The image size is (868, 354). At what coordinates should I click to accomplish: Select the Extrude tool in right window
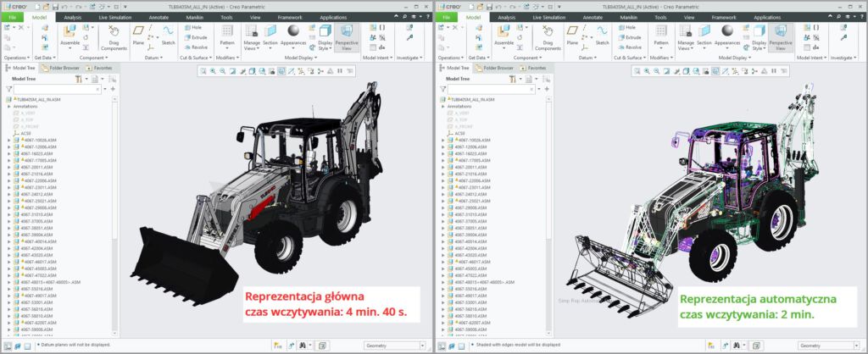(628, 37)
